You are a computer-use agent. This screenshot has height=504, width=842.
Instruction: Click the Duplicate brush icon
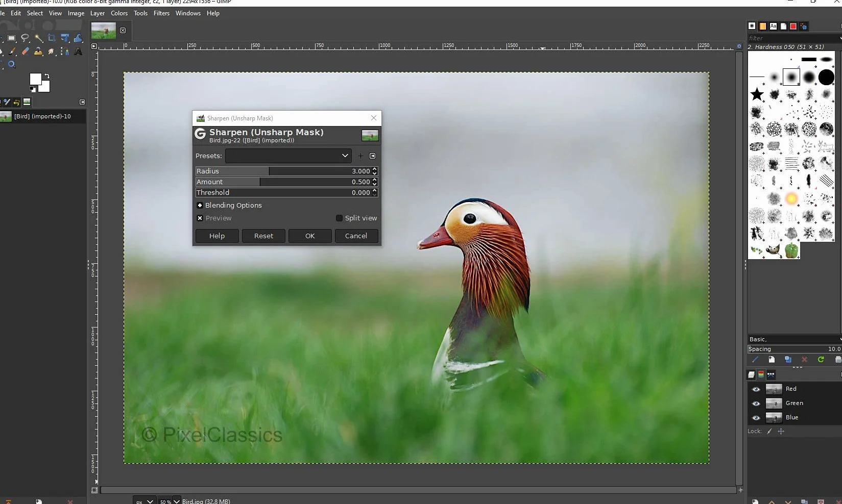(788, 360)
